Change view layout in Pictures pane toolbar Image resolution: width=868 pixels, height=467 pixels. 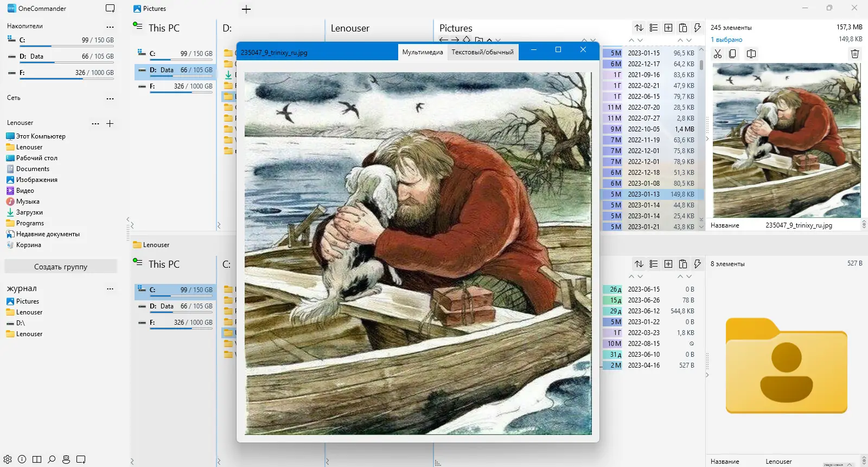[x=654, y=28]
